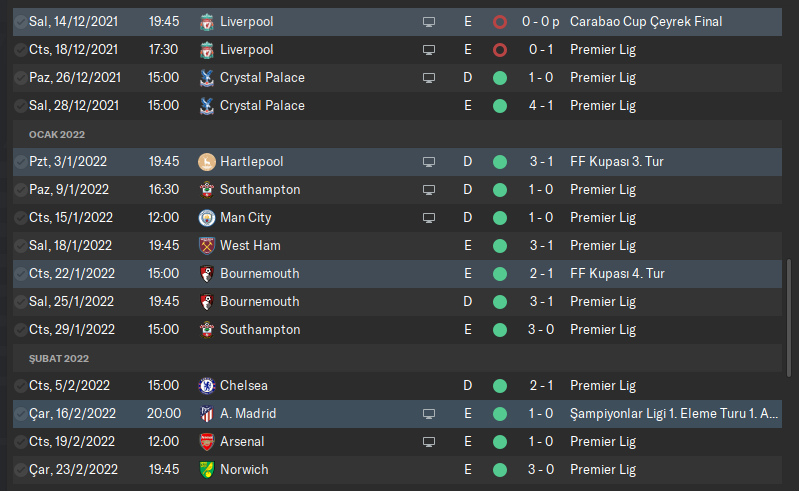Click the Chelsea club badge
The height and width of the screenshot is (491, 799).
pyautogui.click(x=207, y=385)
